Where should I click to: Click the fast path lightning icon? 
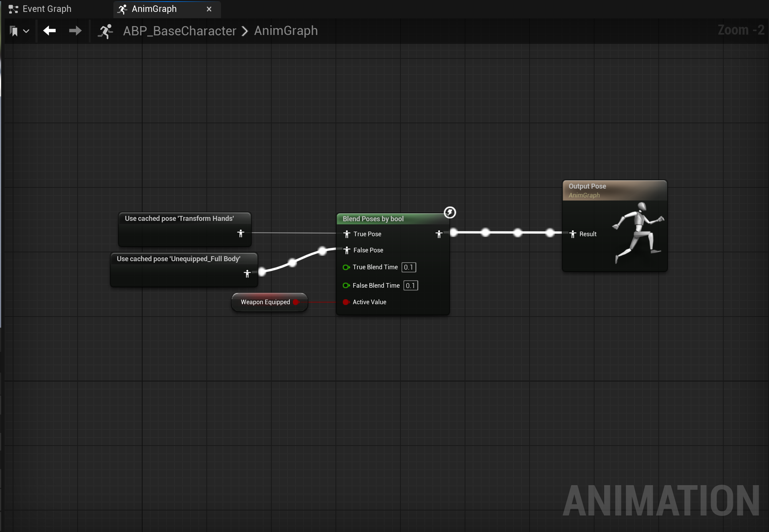[450, 212]
